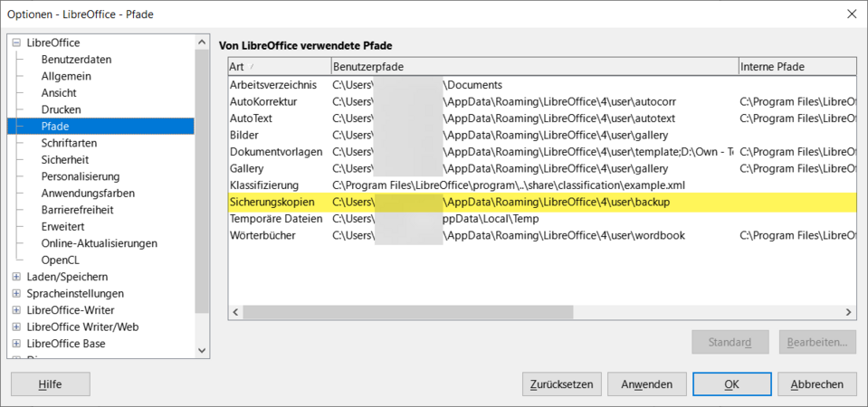Viewport: 868px width, 407px height.
Task: Click Zurücksetzen to reset changes
Action: point(561,384)
